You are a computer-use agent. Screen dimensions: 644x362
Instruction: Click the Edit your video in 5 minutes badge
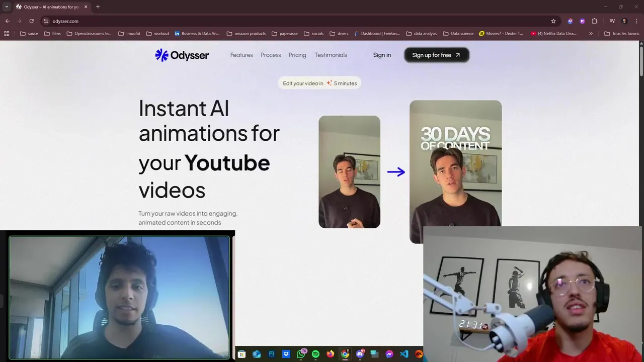tap(319, 83)
